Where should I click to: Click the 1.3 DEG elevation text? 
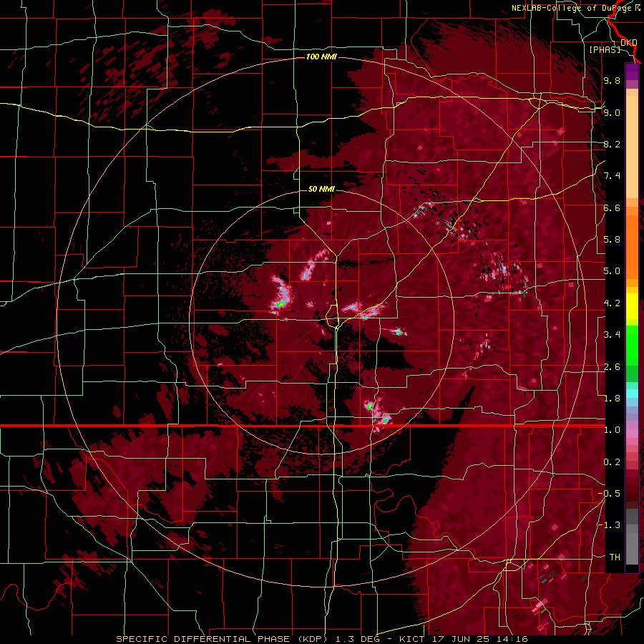[x=356, y=639]
